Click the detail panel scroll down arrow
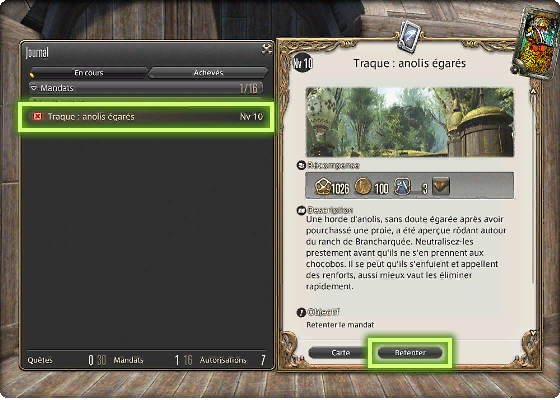This screenshot has height=400, width=560. click(x=533, y=333)
